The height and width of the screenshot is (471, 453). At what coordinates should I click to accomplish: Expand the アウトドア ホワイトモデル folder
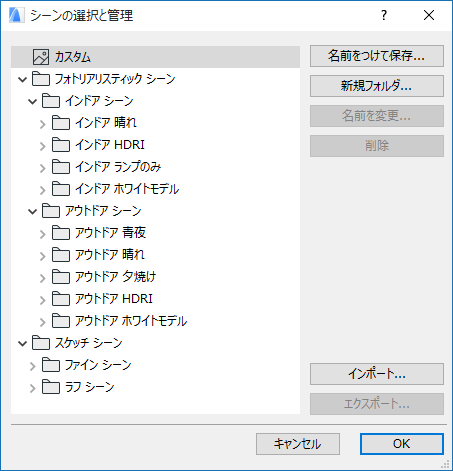click(42, 322)
